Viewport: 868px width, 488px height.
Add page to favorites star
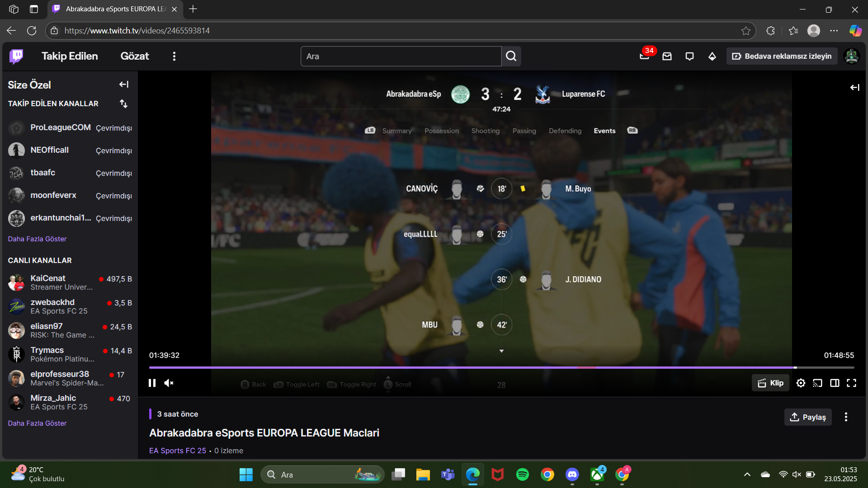point(746,30)
